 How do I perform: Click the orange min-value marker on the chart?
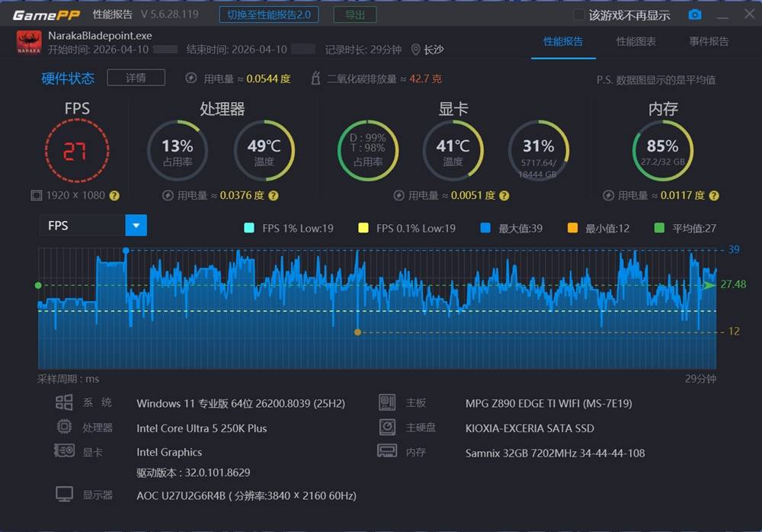(x=357, y=332)
